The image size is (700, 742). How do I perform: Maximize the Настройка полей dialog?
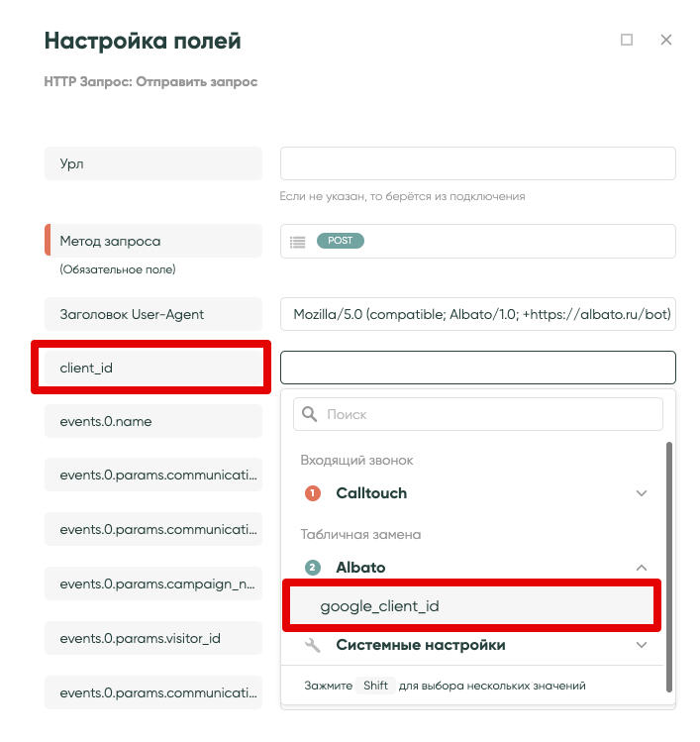coord(627,41)
